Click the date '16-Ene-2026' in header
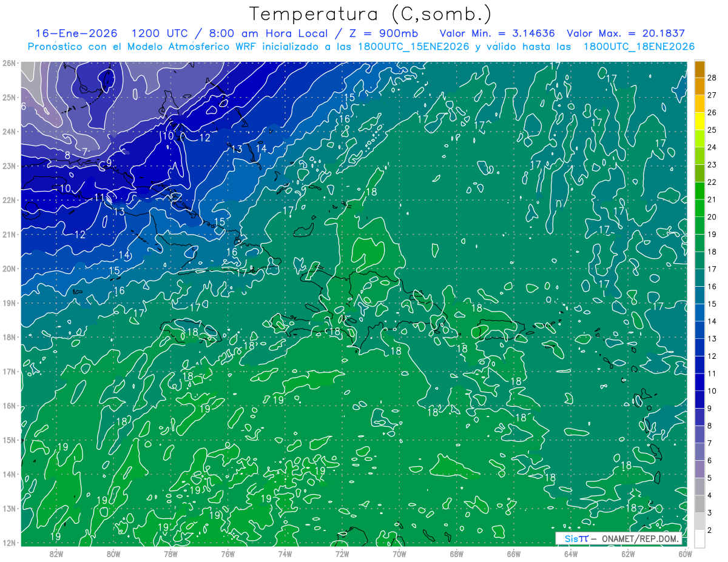 [76, 33]
